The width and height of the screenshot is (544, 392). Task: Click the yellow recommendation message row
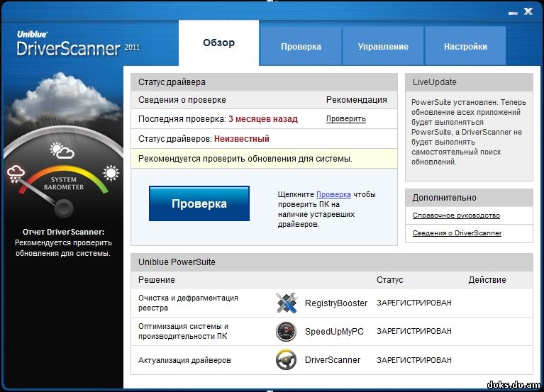tap(264, 159)
